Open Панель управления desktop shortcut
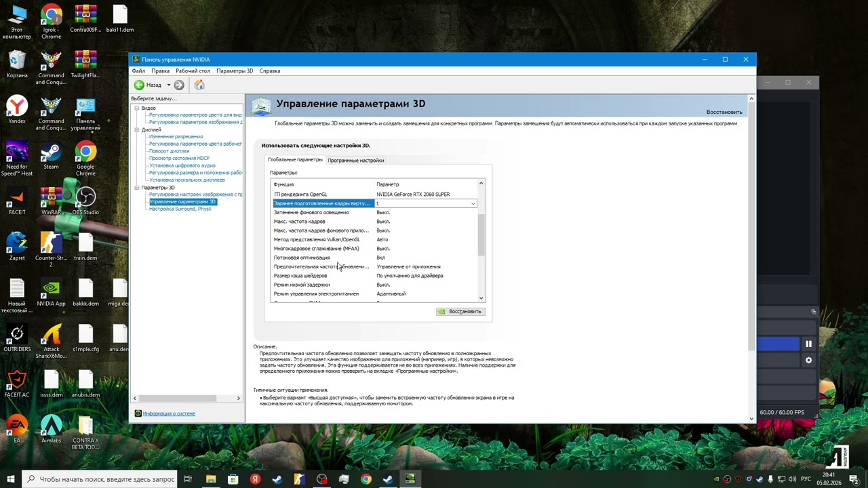 [85, 114]
